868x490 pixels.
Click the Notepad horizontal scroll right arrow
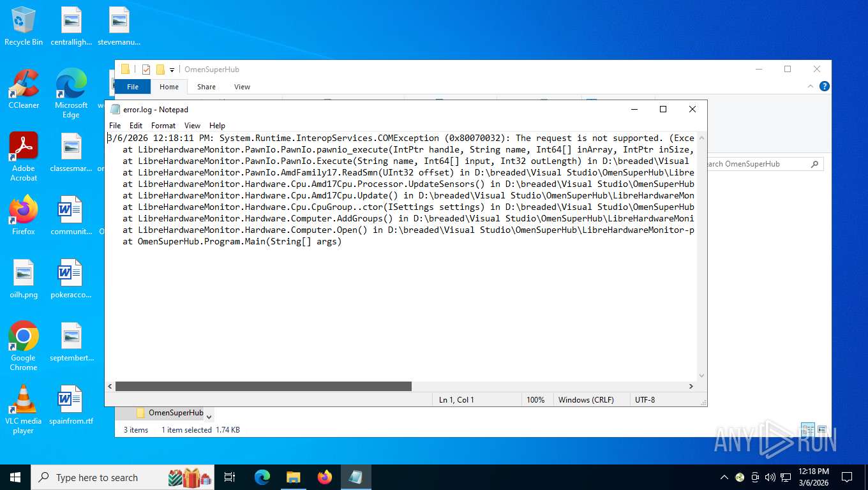click(x=691, y=386)
